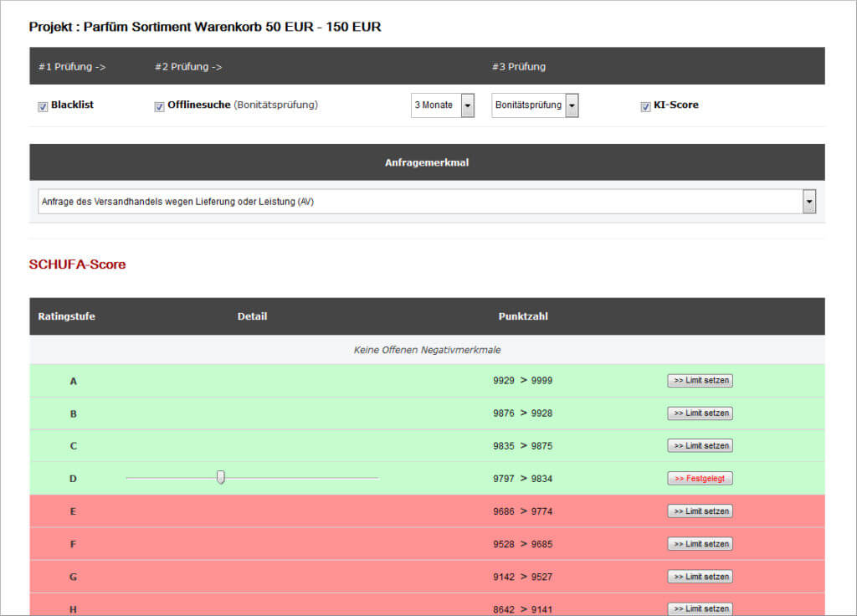Select the #1 Prüfung header label
This screenshot has height=616, width=857.
coord(72,67)
